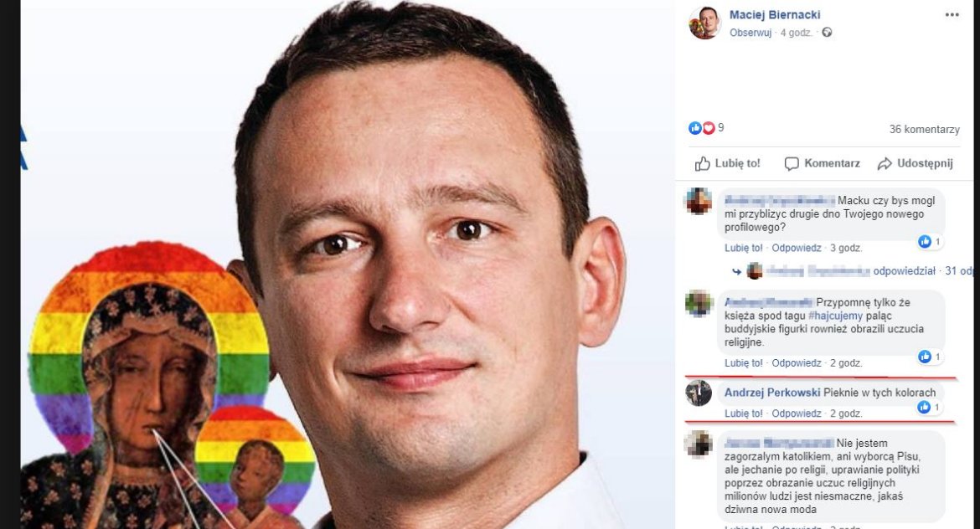This screenshot has height=529, width=980.
Task: Click the Komentarz speech bubble button
Action: pyautogui.click(x=822, y=163)
